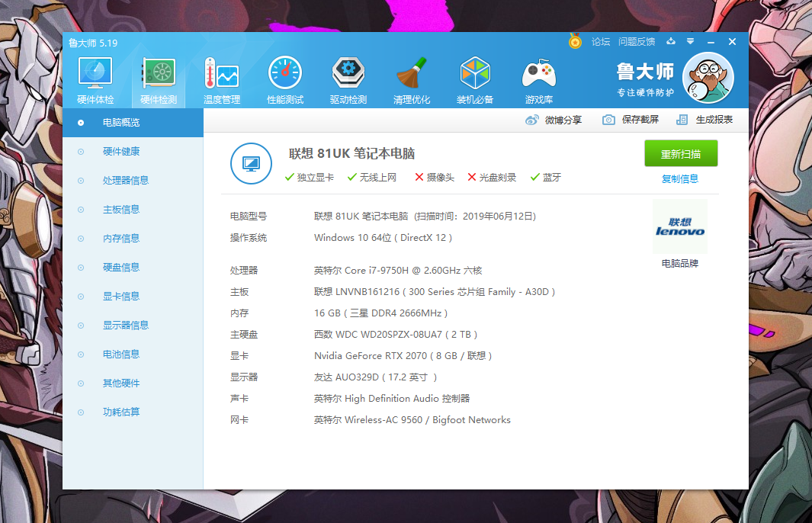Viewport: 812px width, 523px height.
Task: Click the 重新扫描 rescan button
Action: point(681,154)
